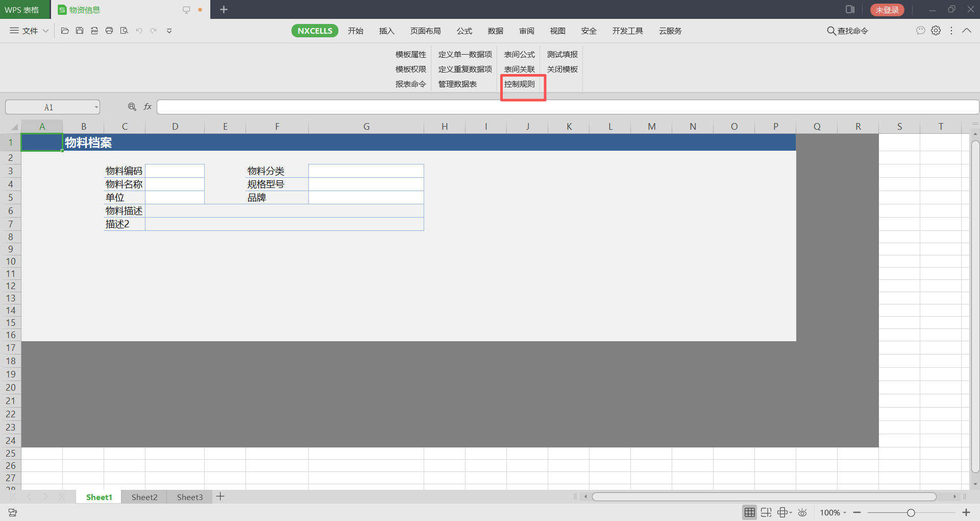This screenshot has width=980, height=521.
Task: Click the fx insert function icon
Action: pyautogui.click(x=148, y=107)
